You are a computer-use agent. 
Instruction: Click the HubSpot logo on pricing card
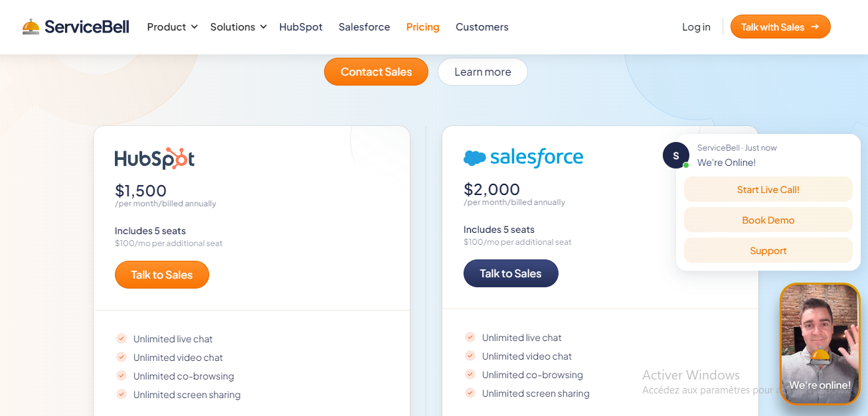click(155, 159)
